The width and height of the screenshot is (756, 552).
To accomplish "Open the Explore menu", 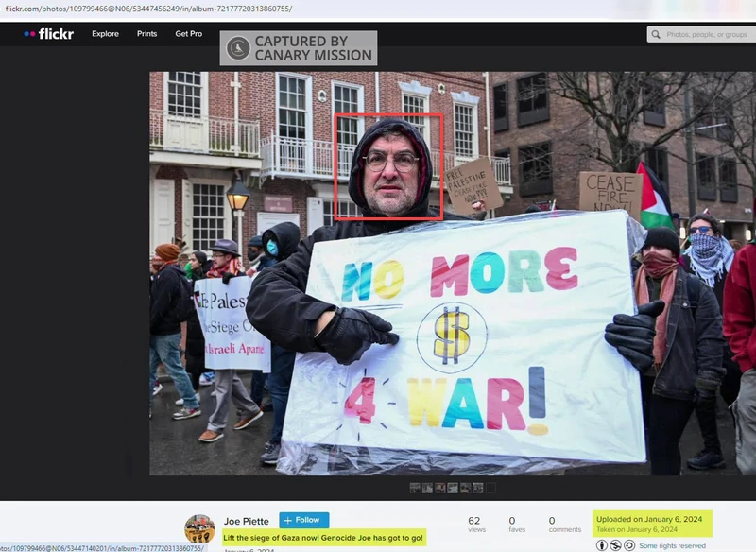I will click(x=105, y=34).
